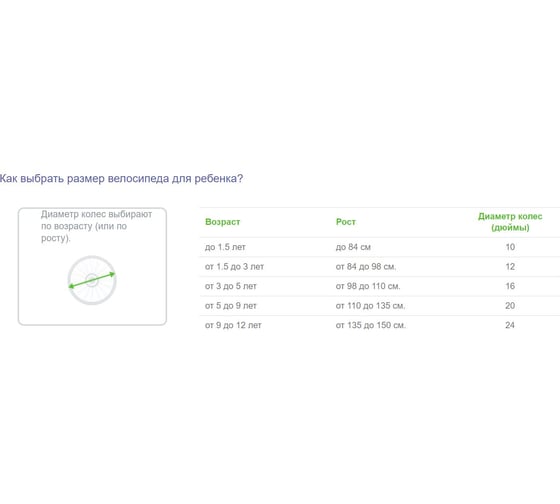Click the 'от 135 до 150 см.' cell
The width and height of the screenshot is (560, 504).
(371, 325)
